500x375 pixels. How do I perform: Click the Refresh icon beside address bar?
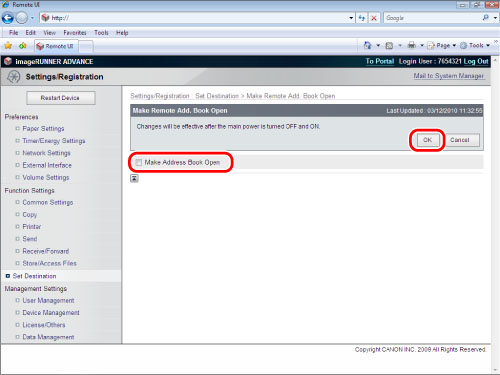pos(362,18)
